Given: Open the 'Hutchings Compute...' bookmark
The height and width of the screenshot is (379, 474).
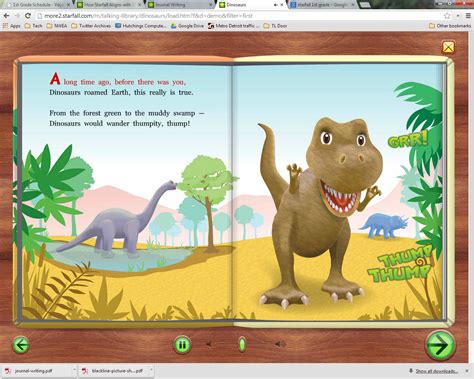Looking at the screenshot, I should click(x=140, y=26).
